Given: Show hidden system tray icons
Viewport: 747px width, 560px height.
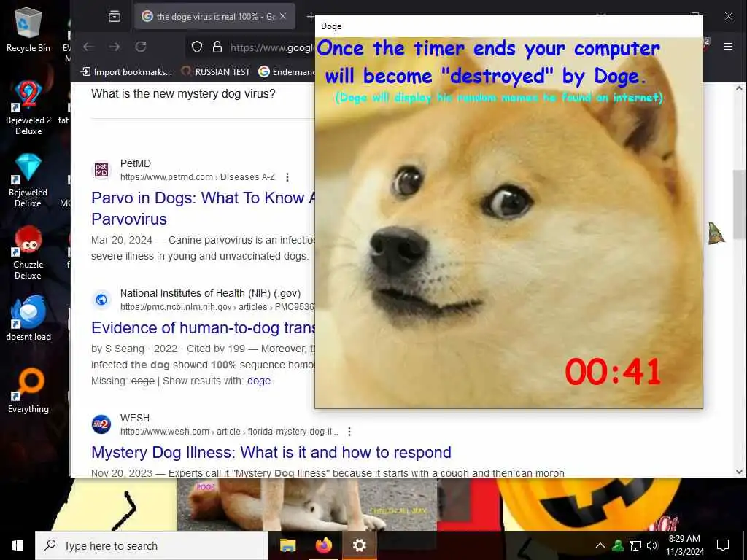Looking at the screenshot, I should point(600,545).
